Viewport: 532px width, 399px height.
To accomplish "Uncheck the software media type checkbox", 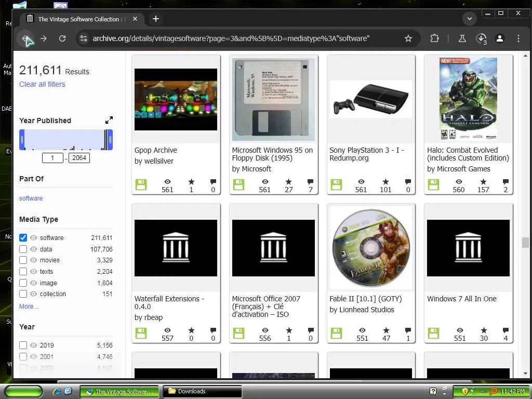I will [x=23, y=237].
